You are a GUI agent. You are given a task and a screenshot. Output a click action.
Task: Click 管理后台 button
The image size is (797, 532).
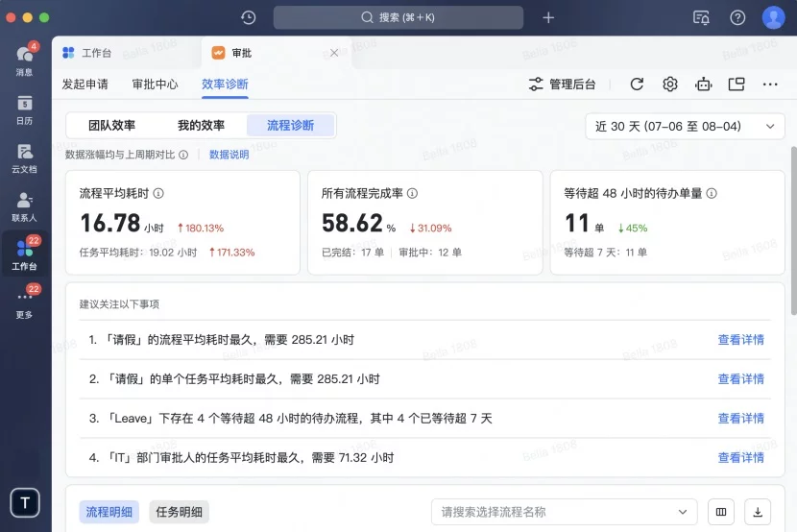tap(563, 85)
